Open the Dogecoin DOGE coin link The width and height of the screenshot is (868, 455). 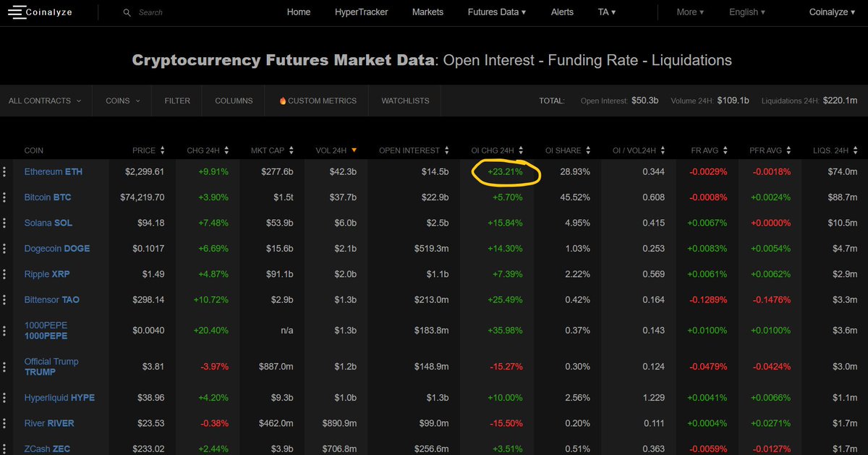[57, 249]
